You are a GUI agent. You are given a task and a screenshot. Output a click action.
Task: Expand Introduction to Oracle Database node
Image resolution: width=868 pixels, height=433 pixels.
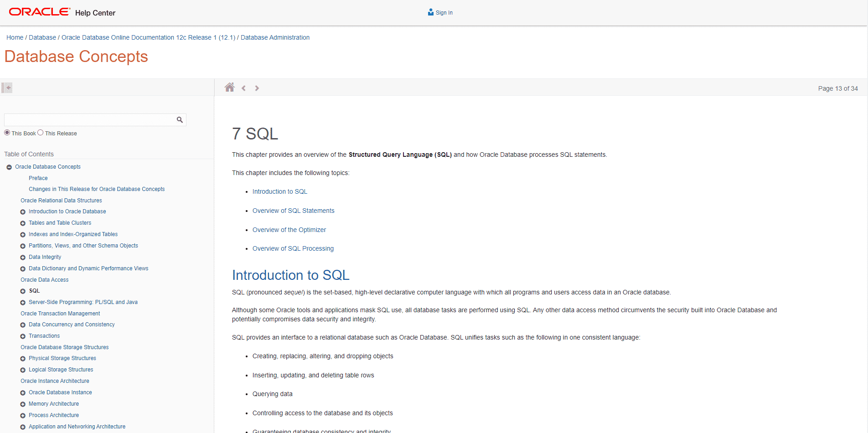[x=23, y=212]
